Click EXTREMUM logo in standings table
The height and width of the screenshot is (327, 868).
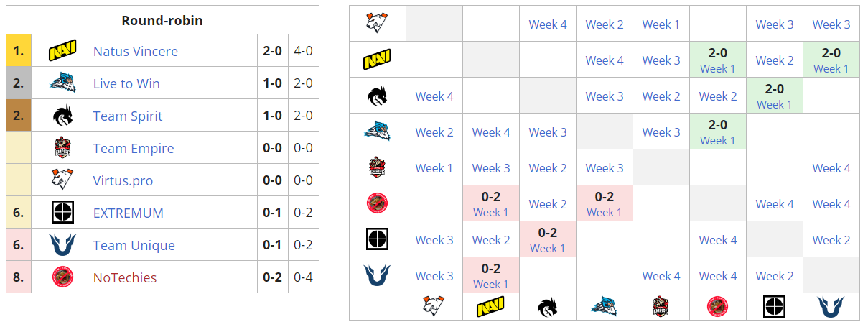pos(62,213)
